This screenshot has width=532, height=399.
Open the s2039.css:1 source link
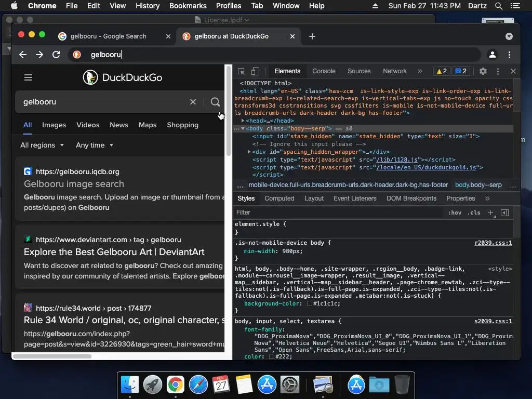(493, 321)
